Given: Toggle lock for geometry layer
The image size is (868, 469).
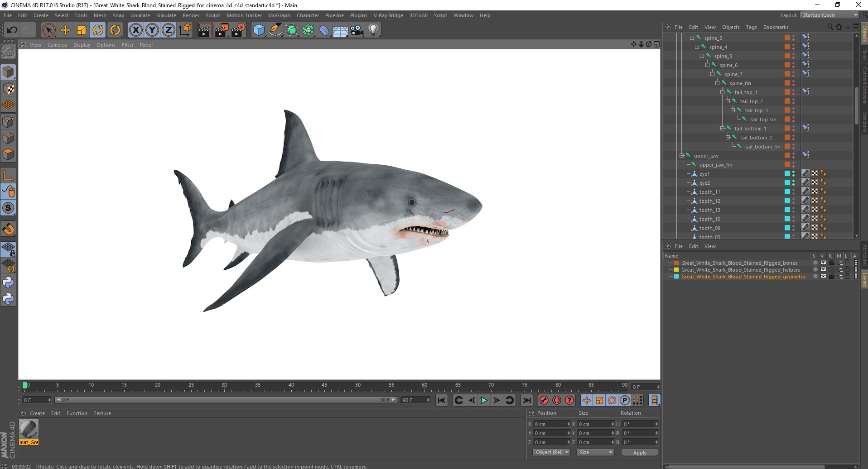Looking at the screenshot, I should 847,276.
